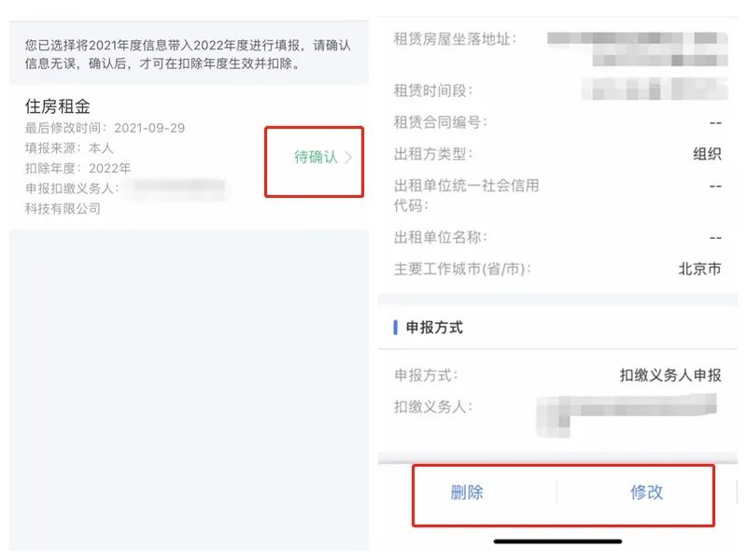Select the 住房租金 card title
Viewport: 747px width, 560px height.
pos(58,106)
